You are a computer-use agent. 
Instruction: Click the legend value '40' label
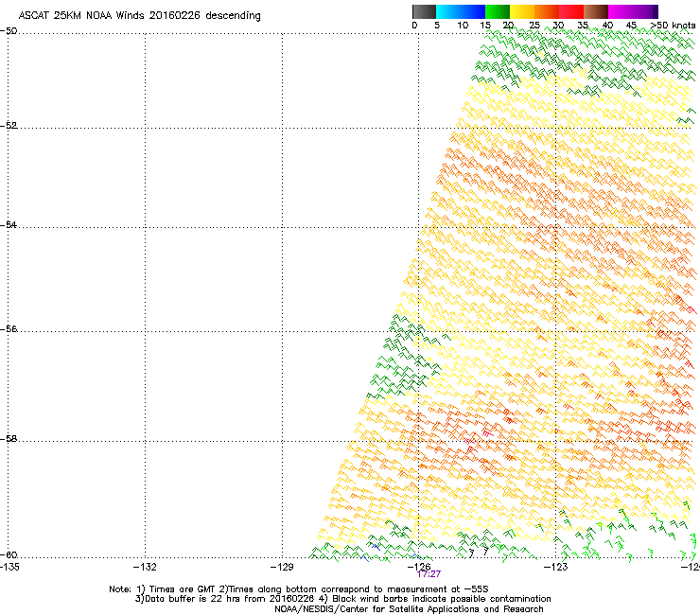[607, 26]
